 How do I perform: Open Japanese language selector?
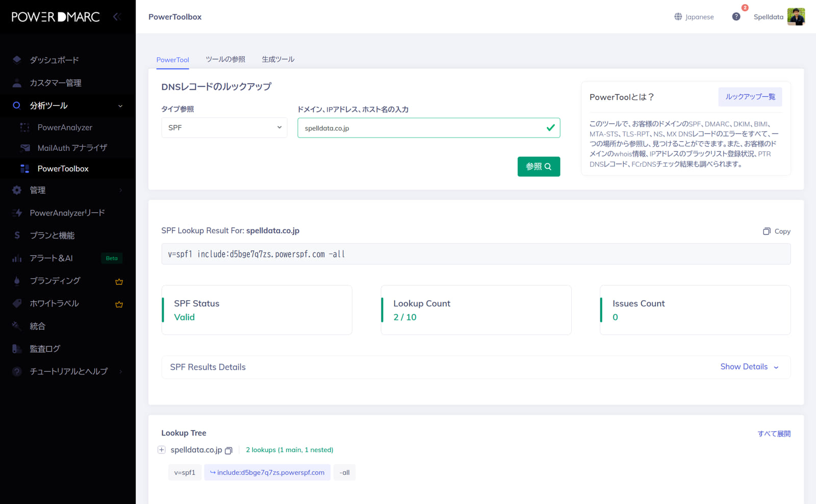click(x=694, y=17)
